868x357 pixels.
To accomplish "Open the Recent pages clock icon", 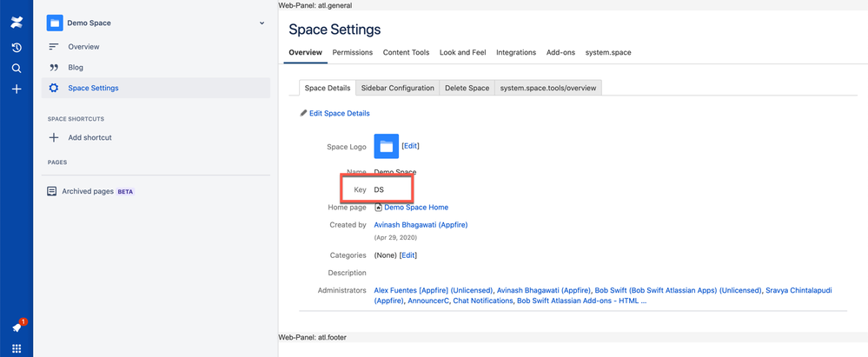I will pyautogui.click(x=17, y=47).
